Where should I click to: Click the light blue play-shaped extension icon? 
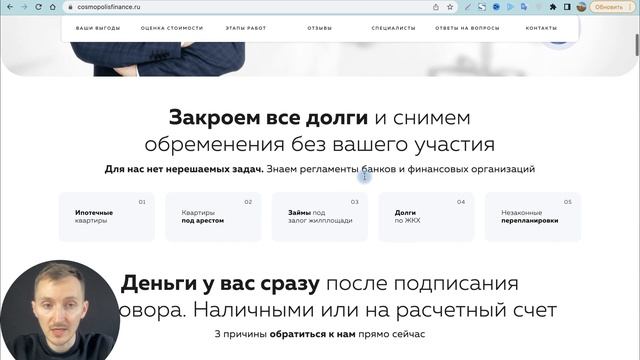point(510,7)
